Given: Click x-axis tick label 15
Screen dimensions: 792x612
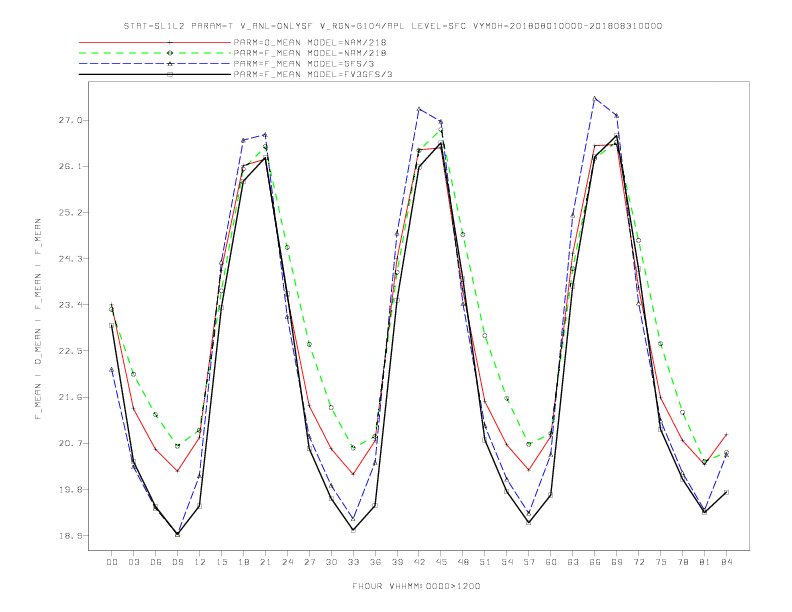Looking at the screenshot, I should pos(221,562).
